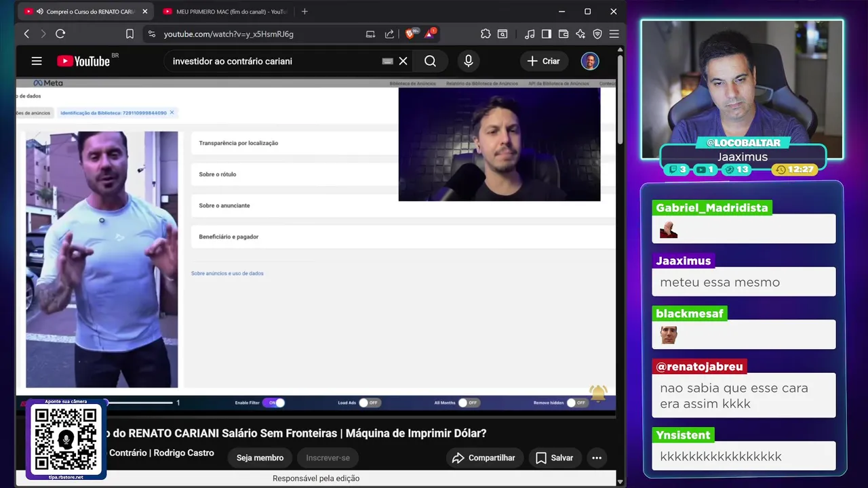868x488 pixels.
Task: Close the 'Comprei o Curso do RENATO' tab
Action: pos(144,12)
